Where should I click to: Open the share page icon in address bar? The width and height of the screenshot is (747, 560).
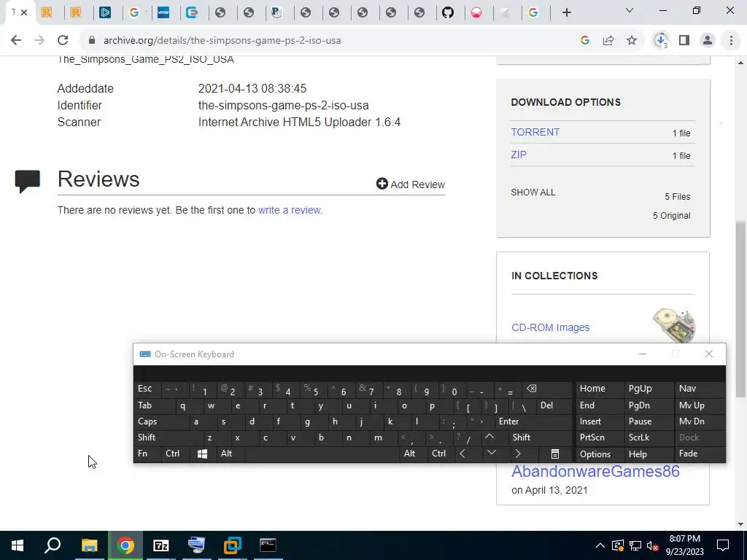click(x=608, y=41)
